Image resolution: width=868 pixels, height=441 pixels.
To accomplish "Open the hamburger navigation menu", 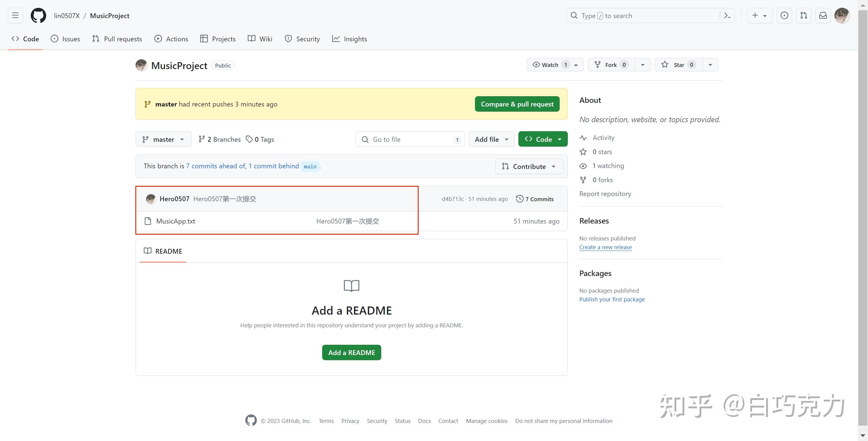I will pos(15,15).
